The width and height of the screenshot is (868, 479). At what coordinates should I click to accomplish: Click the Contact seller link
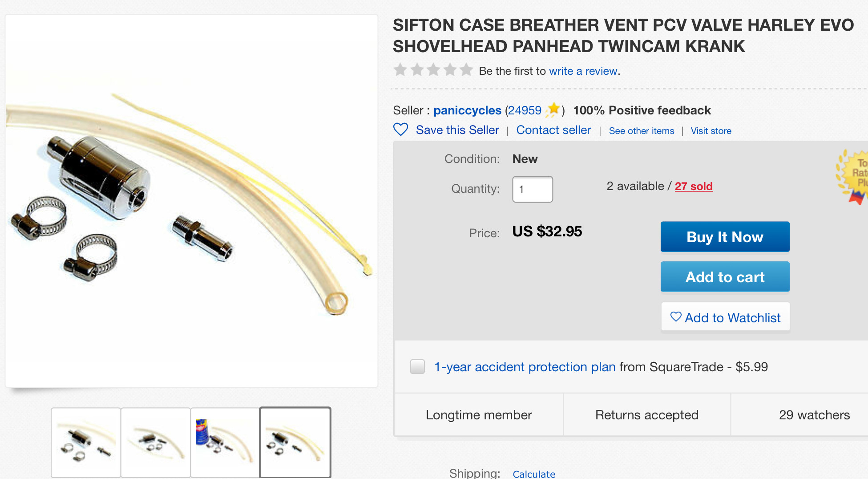553,130
